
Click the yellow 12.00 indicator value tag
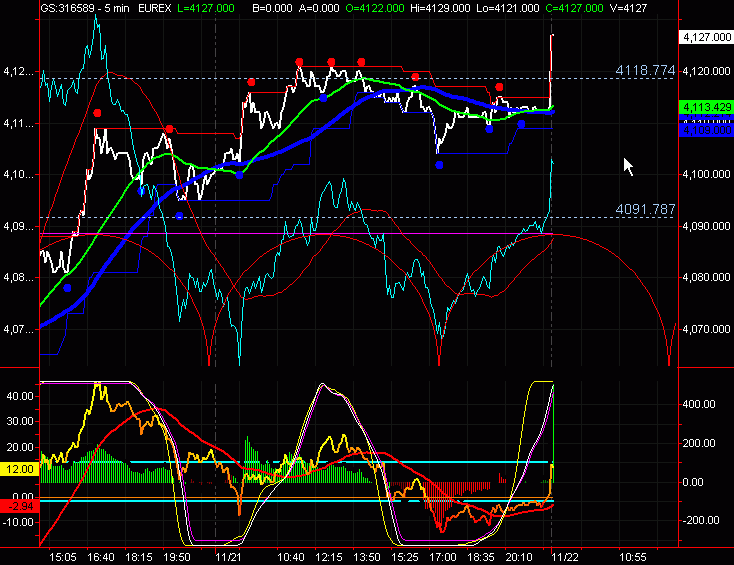pyautogui.click(x=20, y=468)
